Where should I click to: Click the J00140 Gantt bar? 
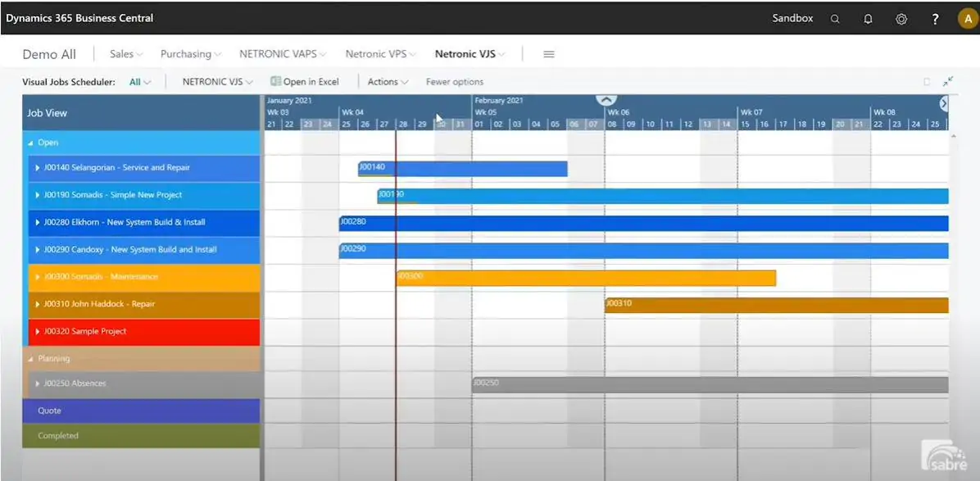462,169
